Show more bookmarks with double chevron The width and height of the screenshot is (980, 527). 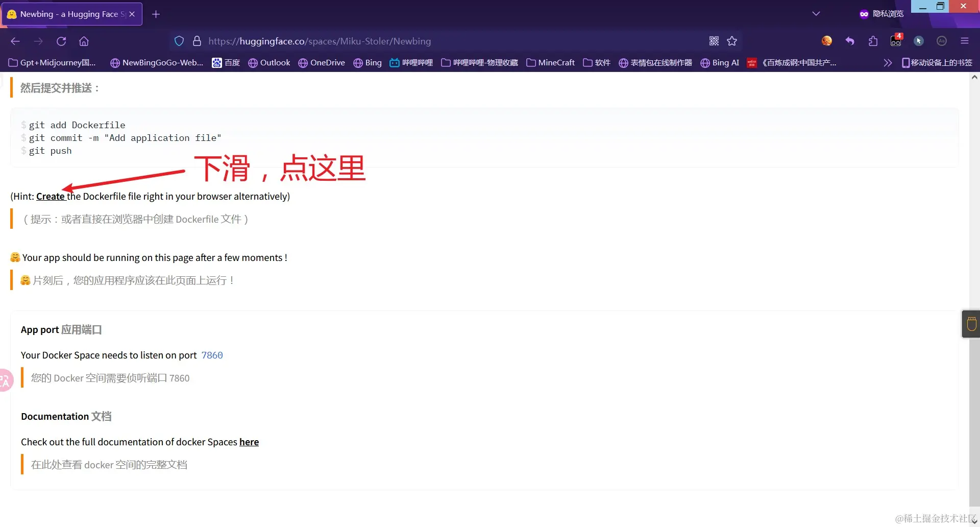pos(888,63)
